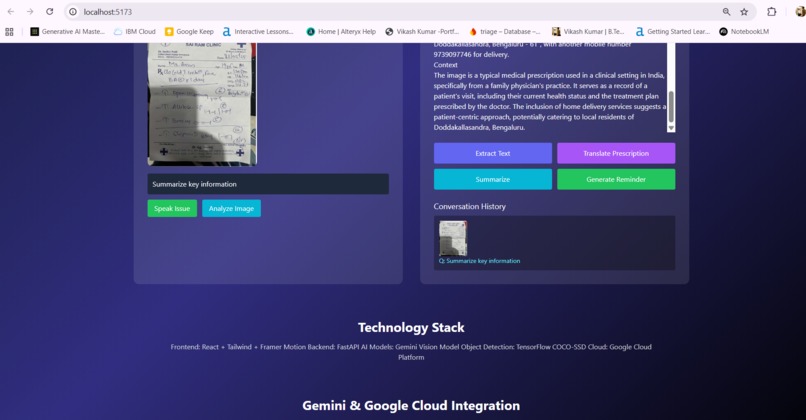
Task: Click the Frontend: React + Tailwind description text
Action: pyautogui.click(x=411, y=352)
